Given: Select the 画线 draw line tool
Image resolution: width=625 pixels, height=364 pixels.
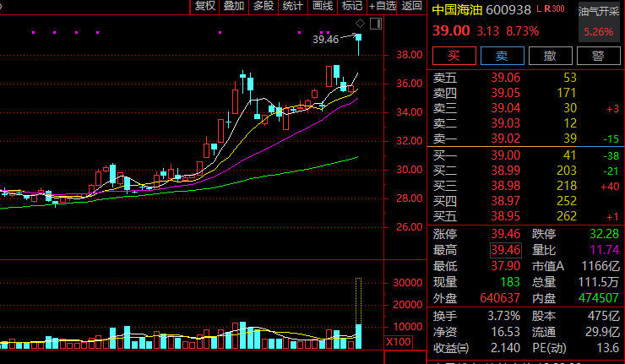Looking at the screenshot, I should click(x=323, y=7).
